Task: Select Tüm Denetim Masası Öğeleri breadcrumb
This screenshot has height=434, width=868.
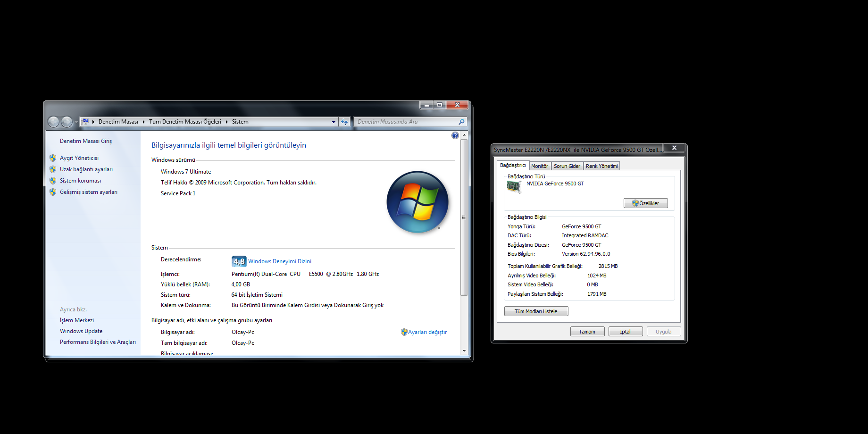Action: click(x=185, y=122)
